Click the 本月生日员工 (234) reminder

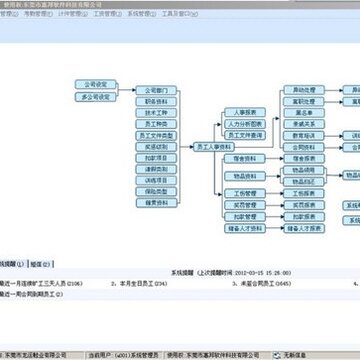pos(139,284)
